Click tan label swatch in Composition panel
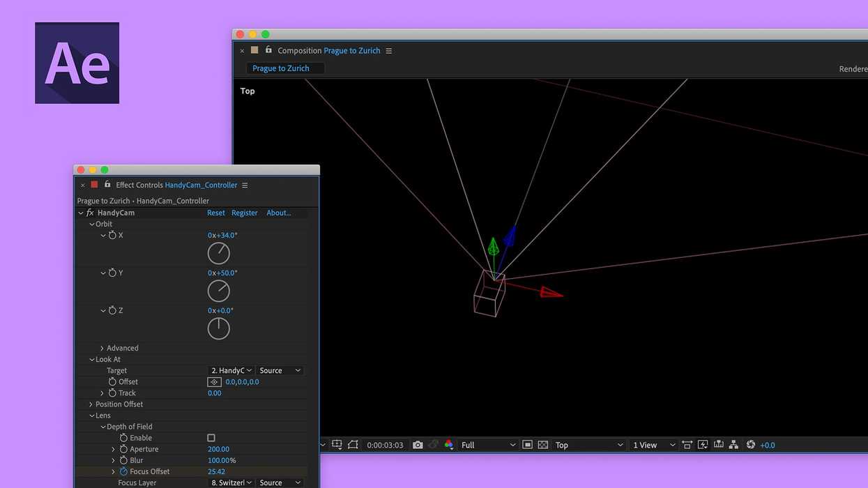The image size is (868, 488). (x=254, y=50)
